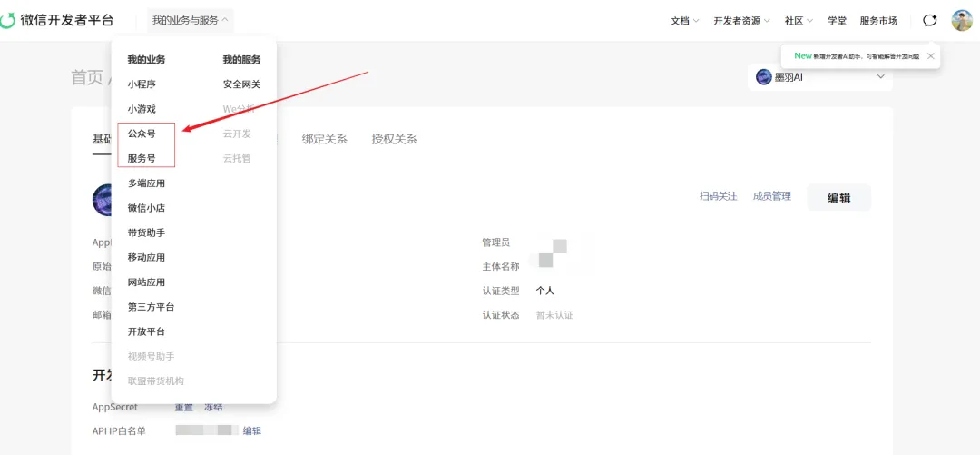Collapse the 我的业务与服务 menu
This screenshot has width=980, height=455.
click(191, 21)
